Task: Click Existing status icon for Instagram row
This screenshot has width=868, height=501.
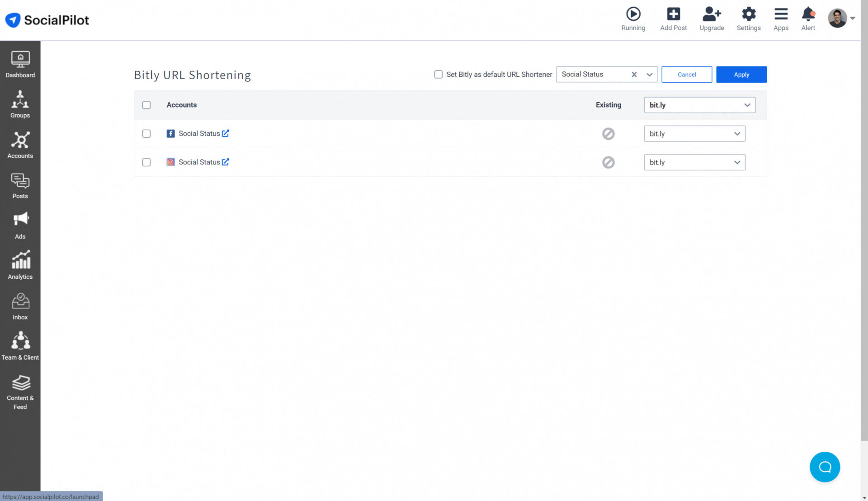Action: (x=608, y=162)
